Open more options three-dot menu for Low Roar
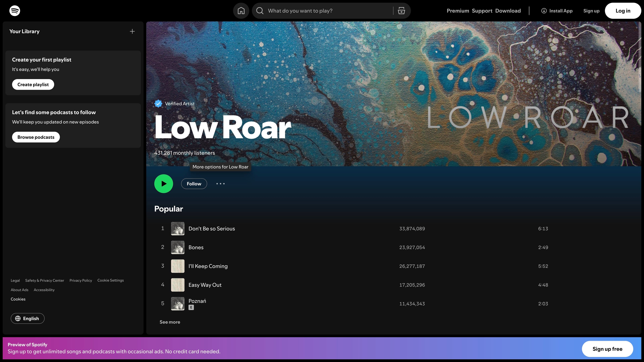This screenshot has width=644, height=362. coord(221,184)
